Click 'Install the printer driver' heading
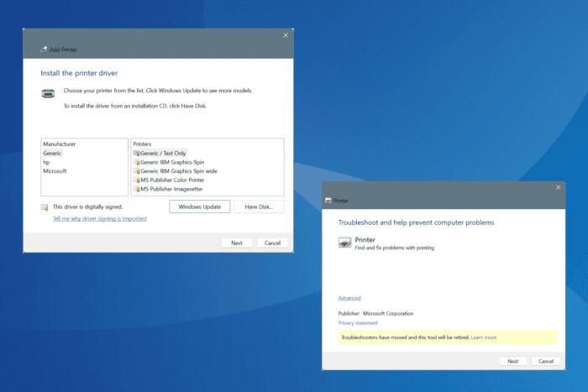 tap(79, 73)
